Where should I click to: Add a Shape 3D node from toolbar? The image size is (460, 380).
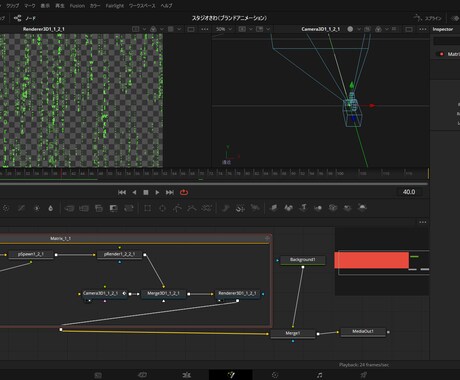(x=288, y=208)
